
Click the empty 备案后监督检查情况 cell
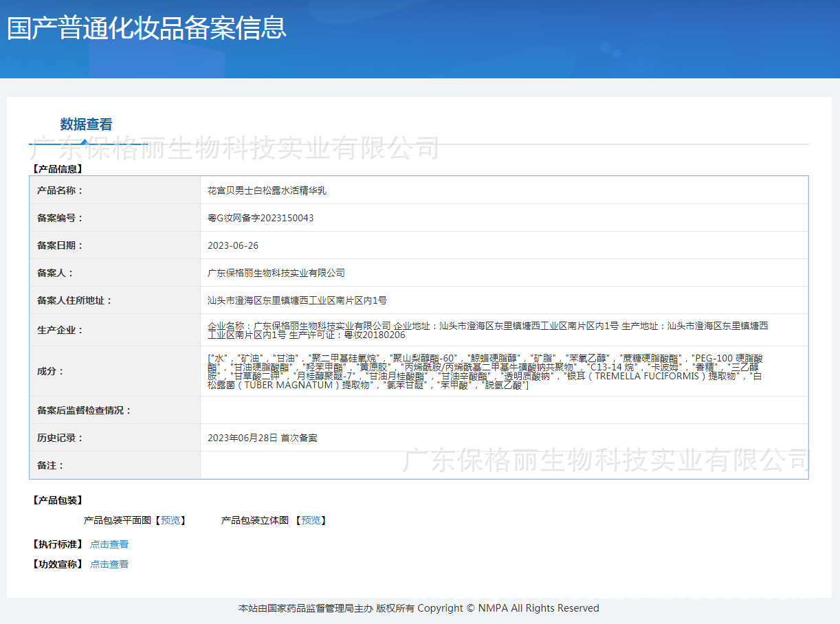point(503,410)
